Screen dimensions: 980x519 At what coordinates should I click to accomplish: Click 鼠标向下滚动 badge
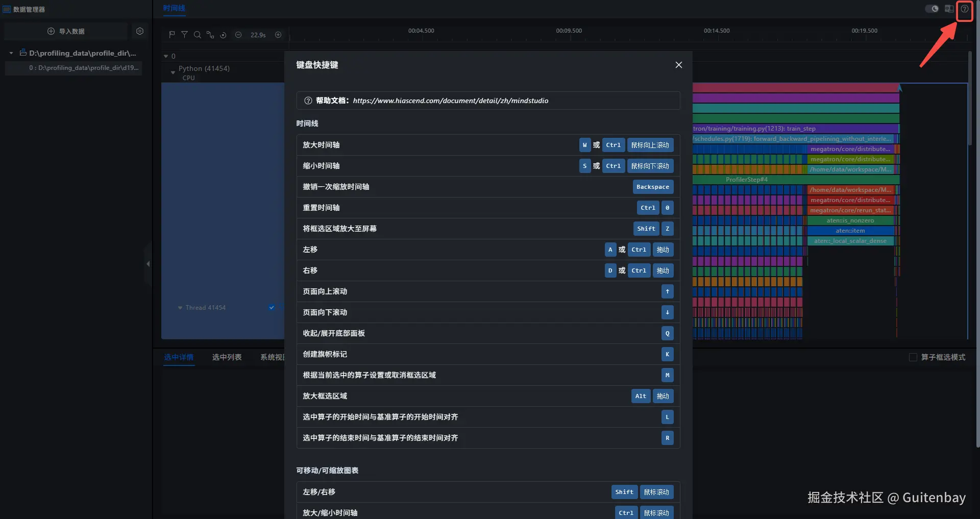pyautogui.click(x=650, y=166)
